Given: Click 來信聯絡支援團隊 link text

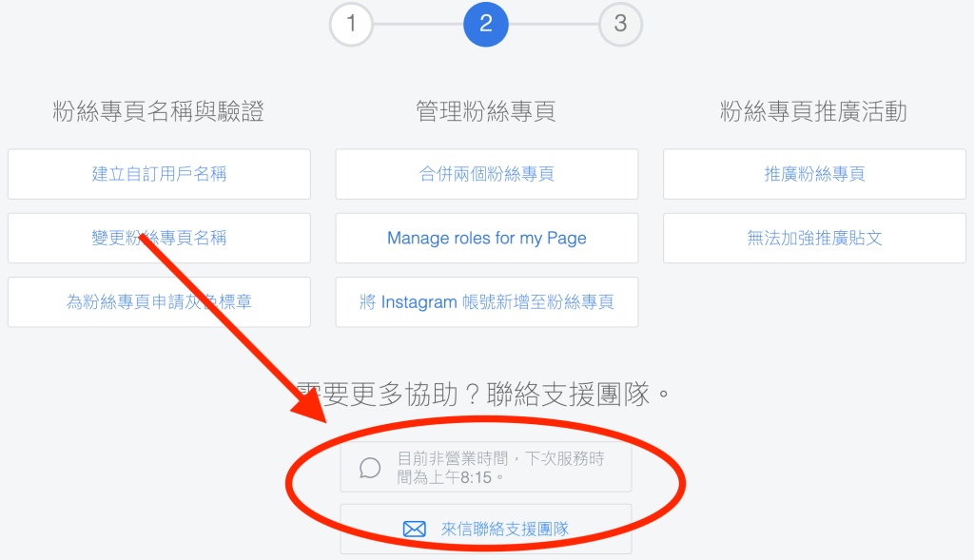Looking at the screenshot, I should [x=505, y=529].
